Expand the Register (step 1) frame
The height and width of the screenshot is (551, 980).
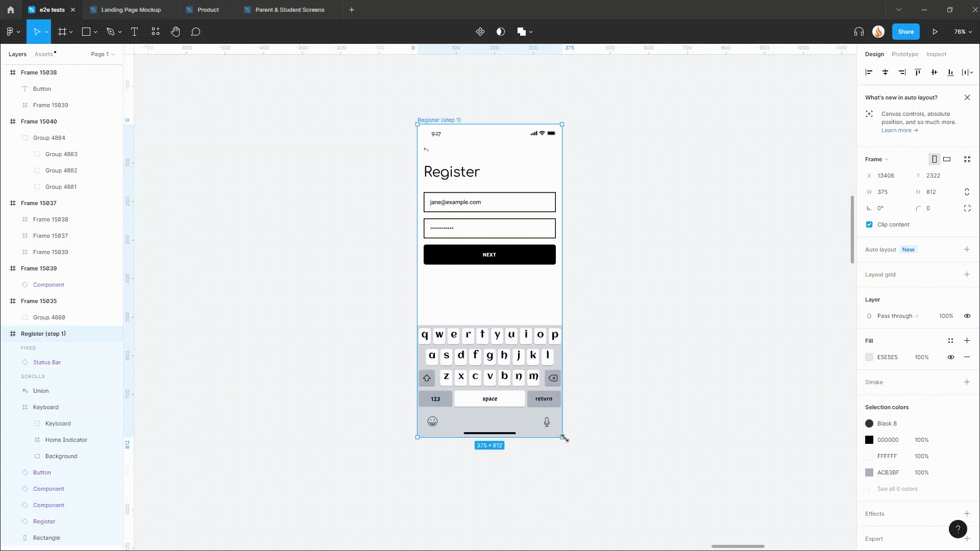point(6,334)
